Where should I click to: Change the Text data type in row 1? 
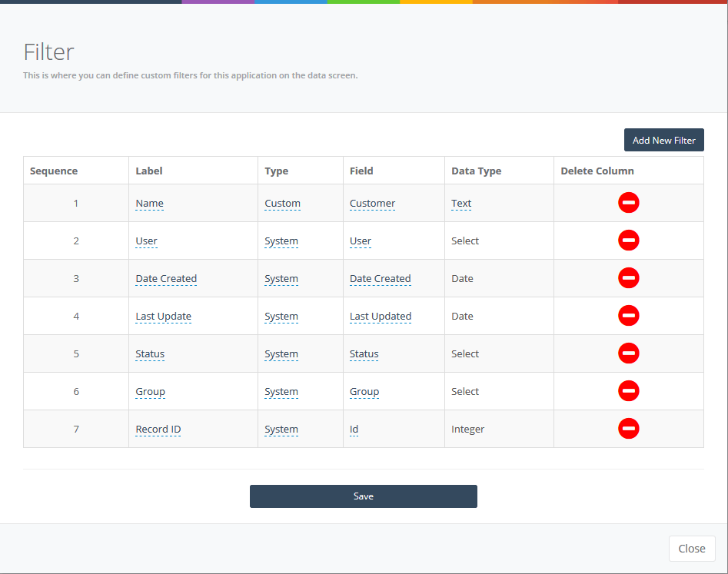click(461, 204)
